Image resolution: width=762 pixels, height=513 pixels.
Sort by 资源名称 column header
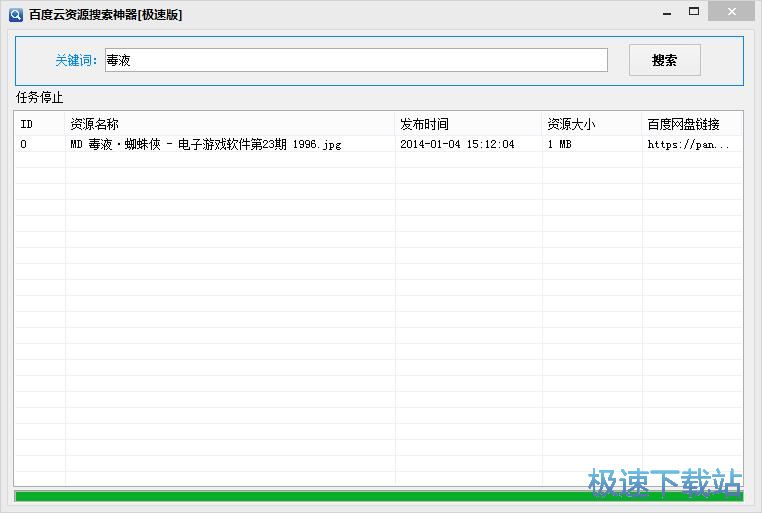229,124
